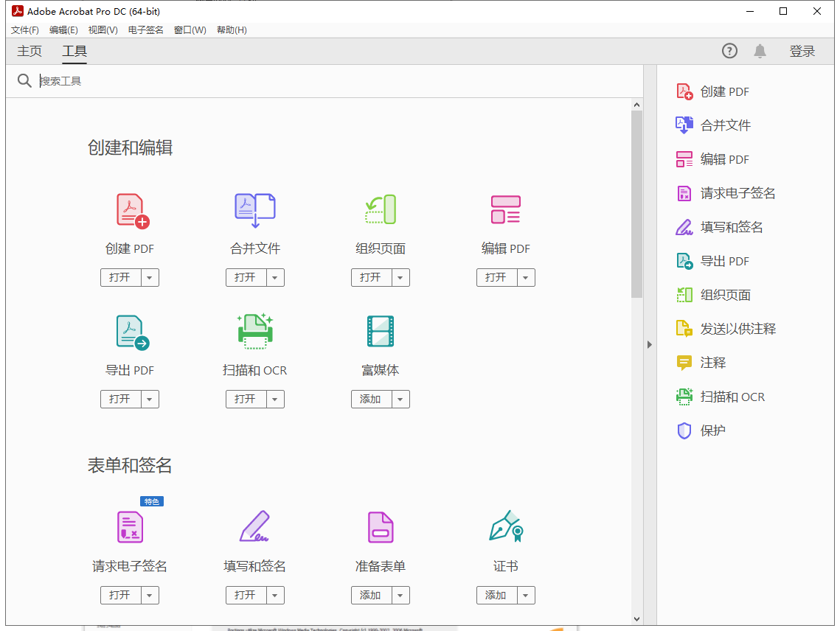The width and height of the screenshot is (840, 631).
Task: Open the 扫描和 OCR tool icon
Action: [x=254, y=332]
